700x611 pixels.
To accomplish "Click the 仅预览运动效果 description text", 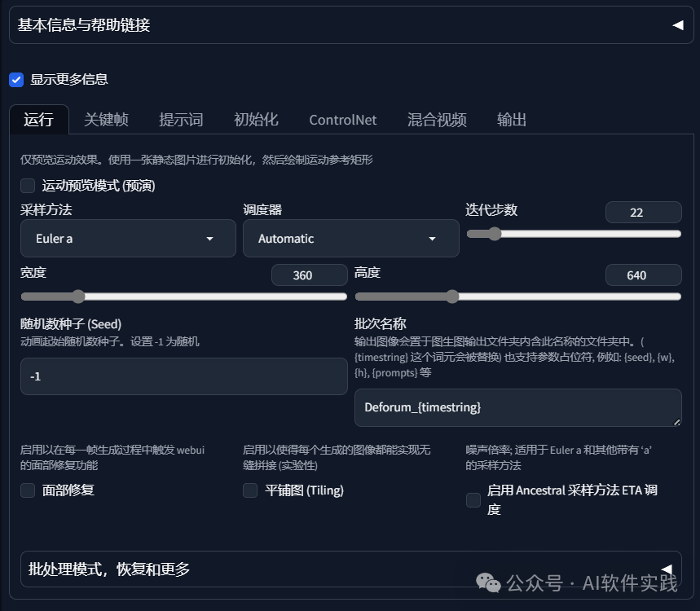I will click(196, 160).
